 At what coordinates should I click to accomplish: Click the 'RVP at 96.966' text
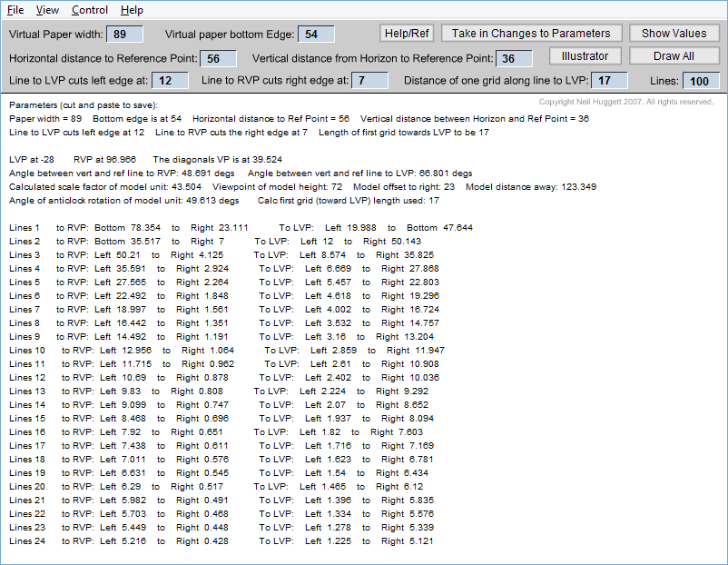(x=105, y=159)
